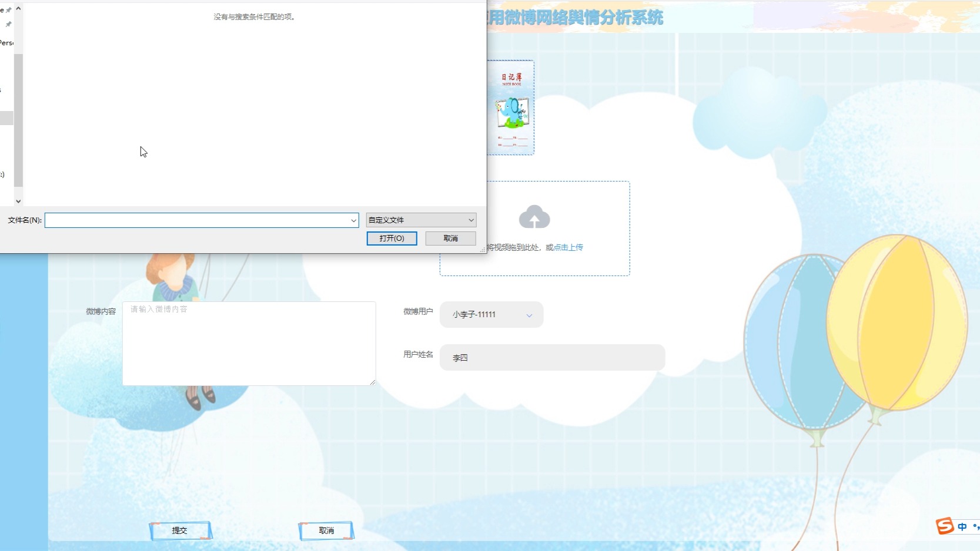Click the 没有与搜索条件匹配的项 message

[255, 17]
